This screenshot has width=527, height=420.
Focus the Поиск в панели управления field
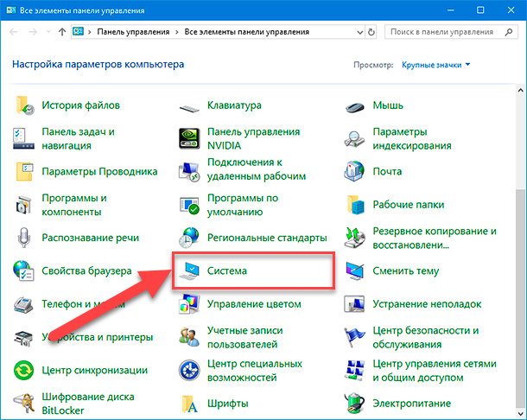(x=451, y=32)
